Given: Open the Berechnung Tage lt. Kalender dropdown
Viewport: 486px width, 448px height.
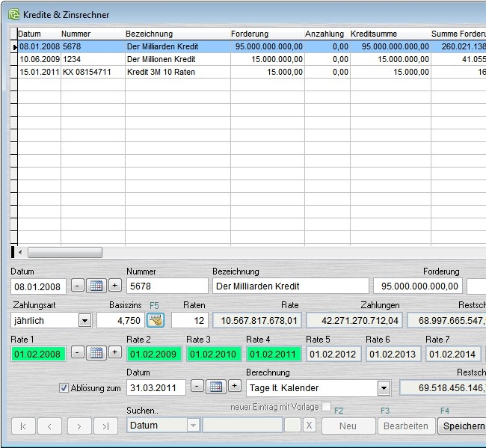Looking at the screenshot, I should pyautogui.click(x=384, y=387).
